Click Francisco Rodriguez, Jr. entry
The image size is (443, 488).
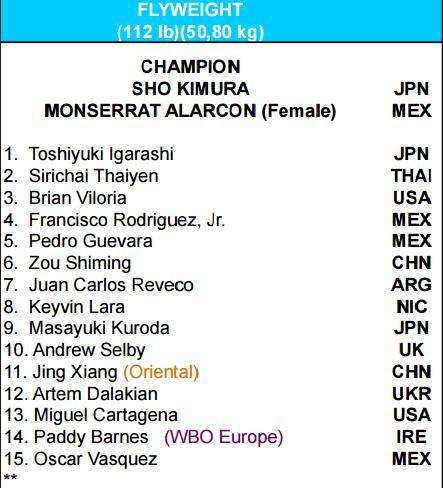127,220
